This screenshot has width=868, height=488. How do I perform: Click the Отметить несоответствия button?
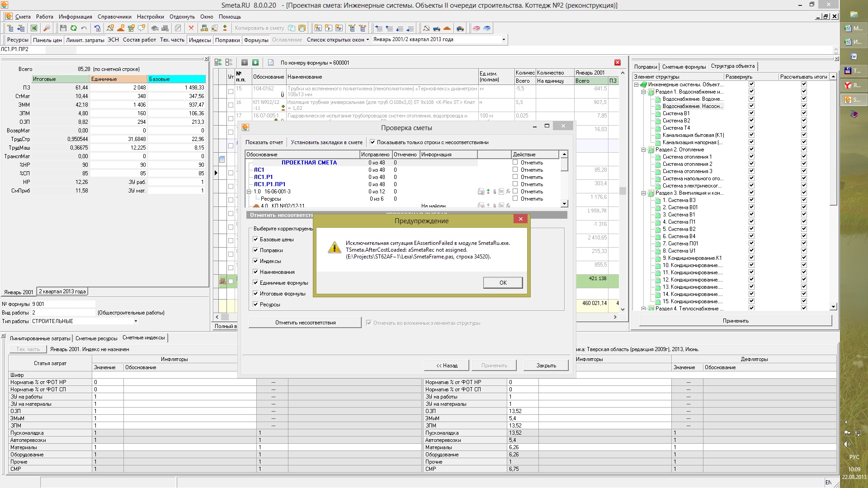(x=305, y=323)
